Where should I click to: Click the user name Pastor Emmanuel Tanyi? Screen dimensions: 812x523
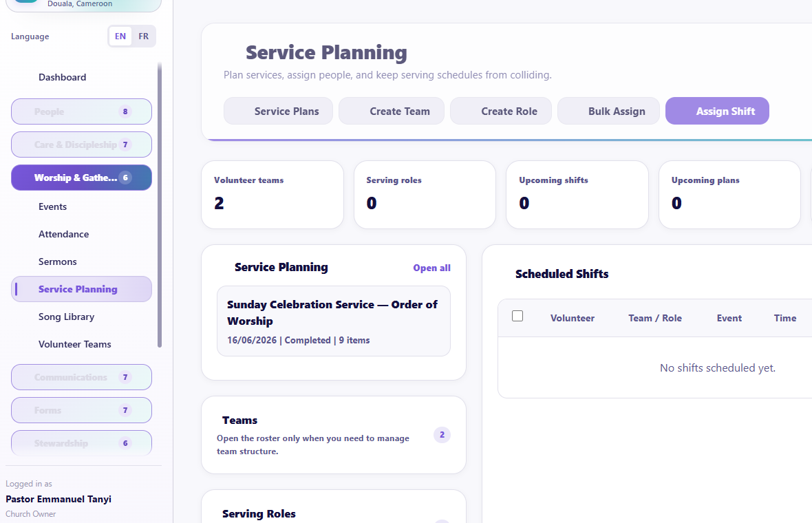tap(58, 499)
